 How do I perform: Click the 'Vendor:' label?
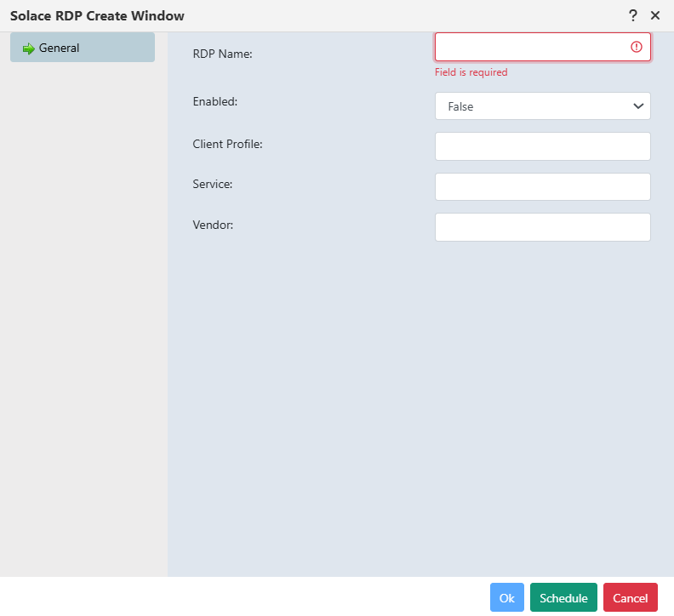[x=213, y=225]
